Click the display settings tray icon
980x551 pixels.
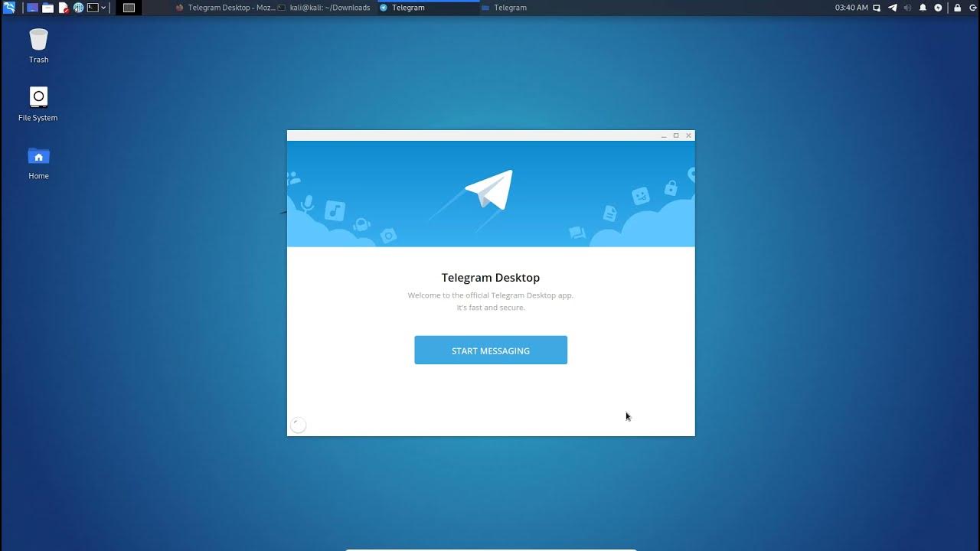[877, 8]
